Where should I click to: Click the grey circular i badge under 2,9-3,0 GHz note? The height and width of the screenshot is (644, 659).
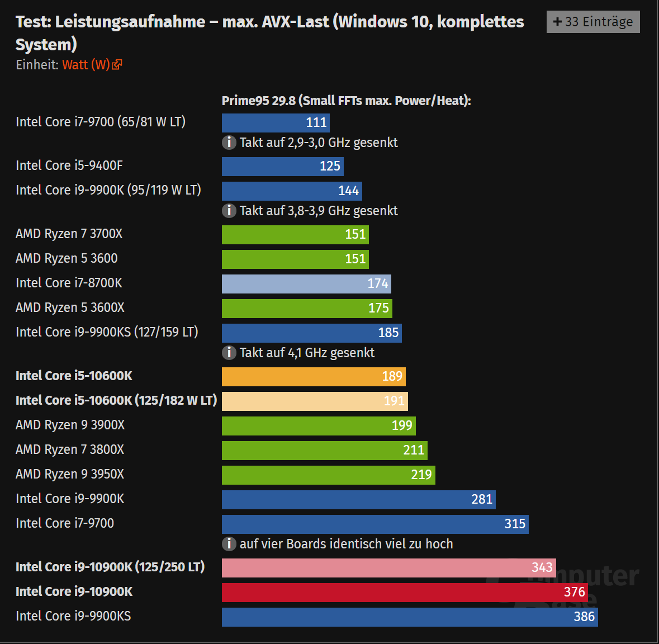[229, 143]
